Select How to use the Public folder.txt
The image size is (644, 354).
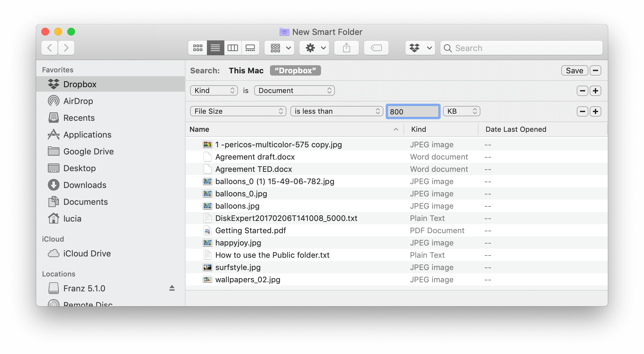coord(397,255)
